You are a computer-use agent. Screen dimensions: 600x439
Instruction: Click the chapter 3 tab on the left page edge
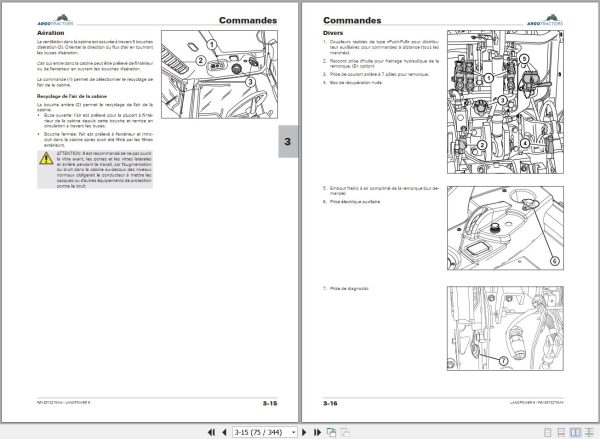click(288, 142)
